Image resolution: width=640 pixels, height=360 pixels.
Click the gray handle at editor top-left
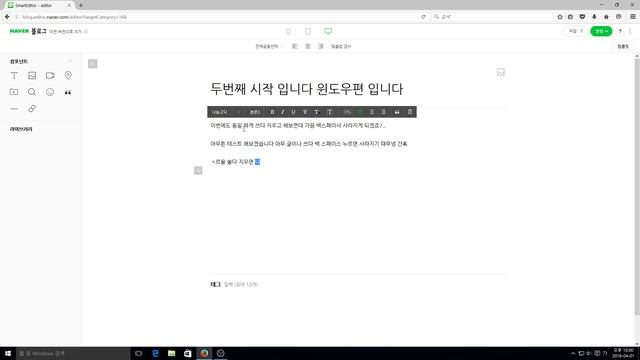(x=93, y=64)
